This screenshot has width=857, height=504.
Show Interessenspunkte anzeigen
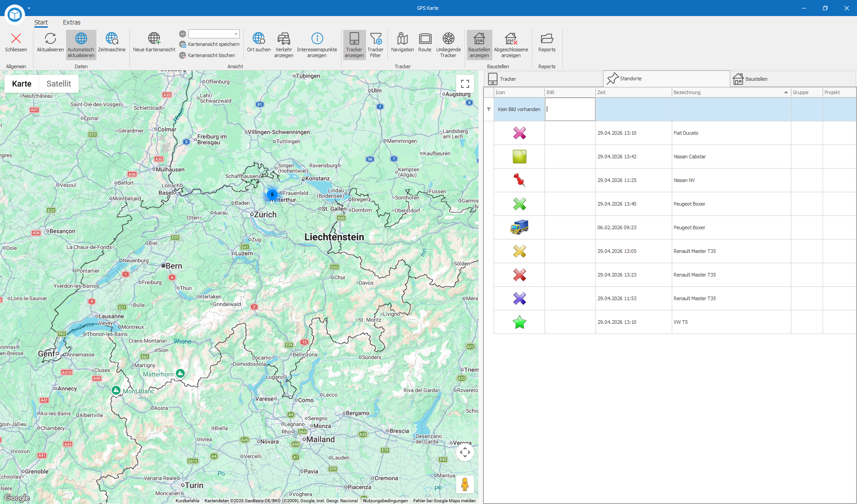click(317, 45)
